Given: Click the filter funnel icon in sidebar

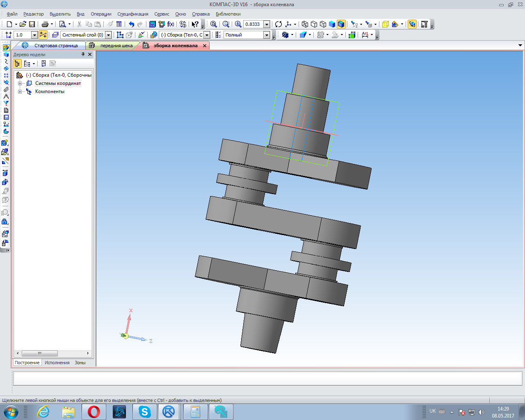Looking at the screenshot, I should [6, 103].
